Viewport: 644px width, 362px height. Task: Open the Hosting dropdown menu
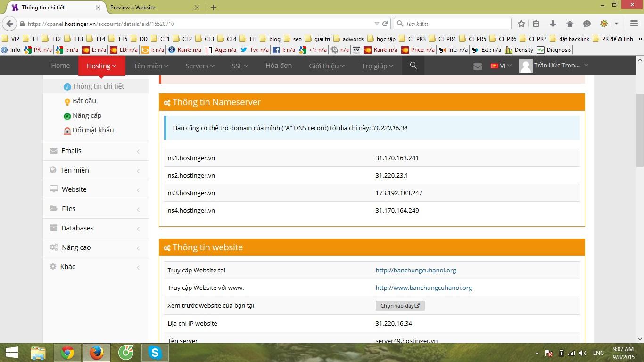pyautogui.click(x=101, y=66)
